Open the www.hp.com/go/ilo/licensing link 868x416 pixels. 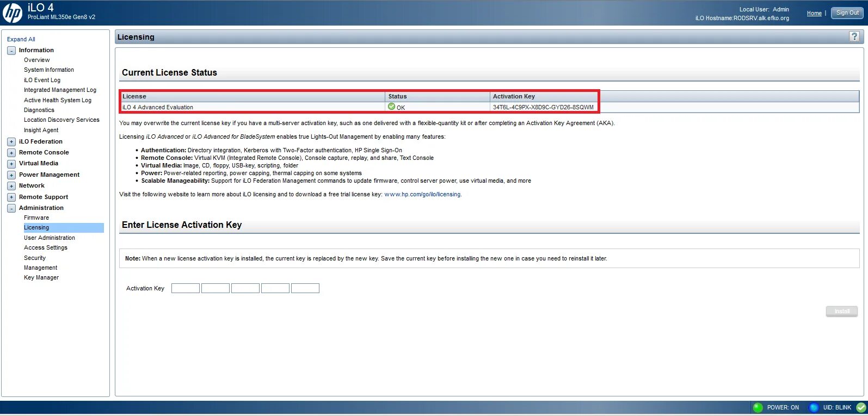point(422,194)
